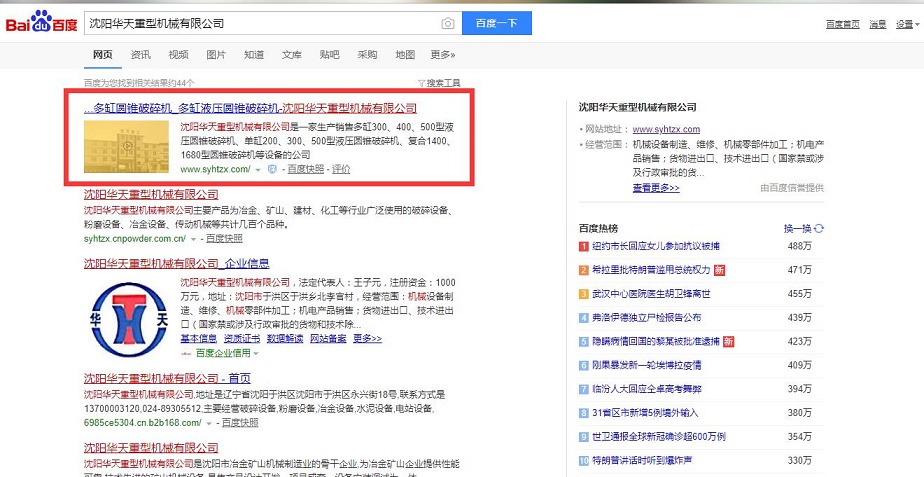Switch to the 图片 tab
The width and height of the screenshot is (924, 477).
(216, 55)
